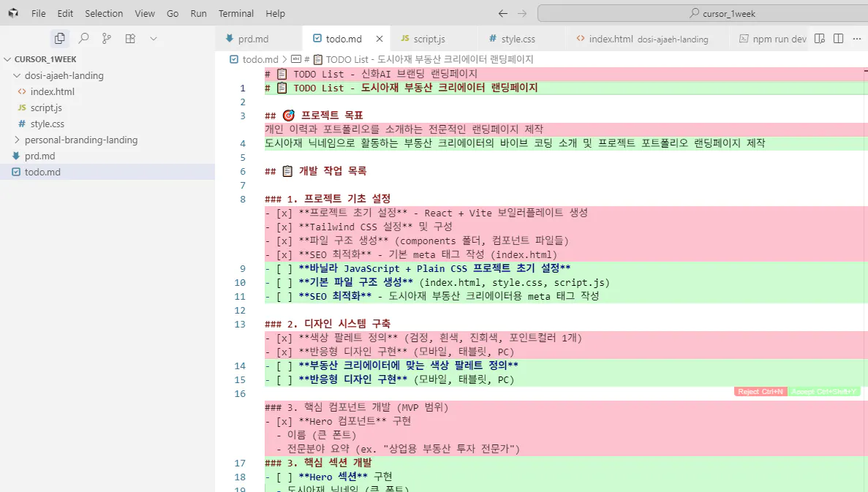868x492 pixels.
Task: Open the Go menu
Action: click(x=173, y=13)
